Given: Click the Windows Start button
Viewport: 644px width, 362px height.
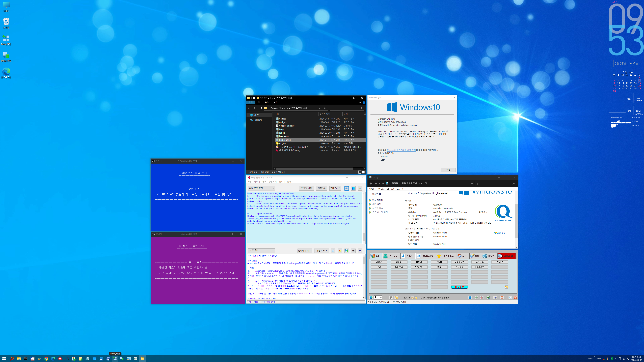Looking at the screenshot, I should pyautogui.click(x=4, y=358).
